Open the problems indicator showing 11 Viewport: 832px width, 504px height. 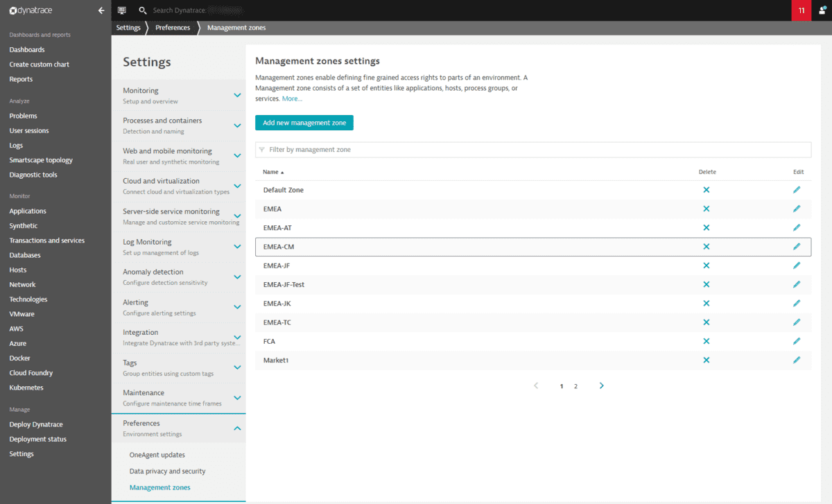pos(801,10)
